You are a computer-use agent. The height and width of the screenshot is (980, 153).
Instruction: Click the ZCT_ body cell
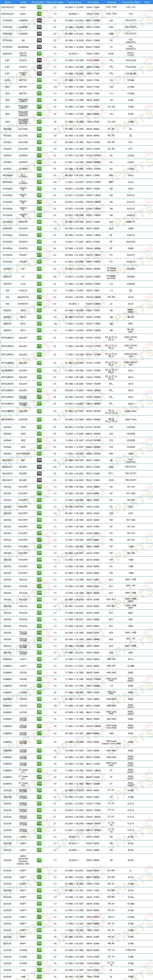click(111, 474)
